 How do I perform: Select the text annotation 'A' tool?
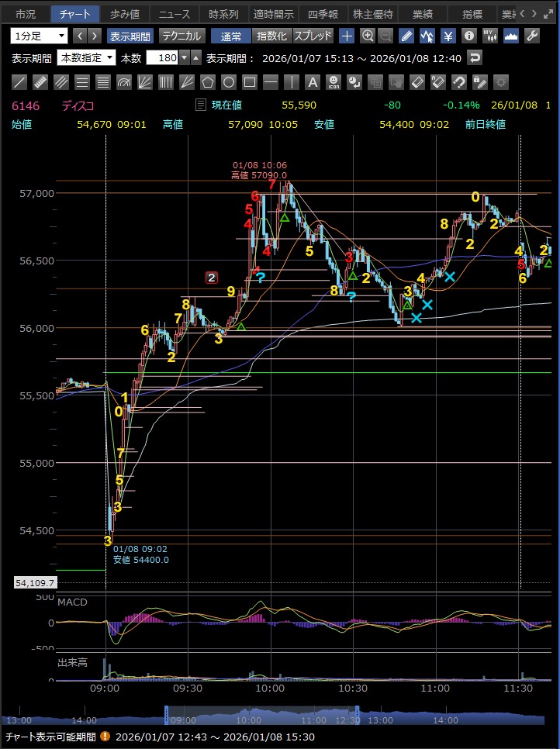tap(312, 82)
